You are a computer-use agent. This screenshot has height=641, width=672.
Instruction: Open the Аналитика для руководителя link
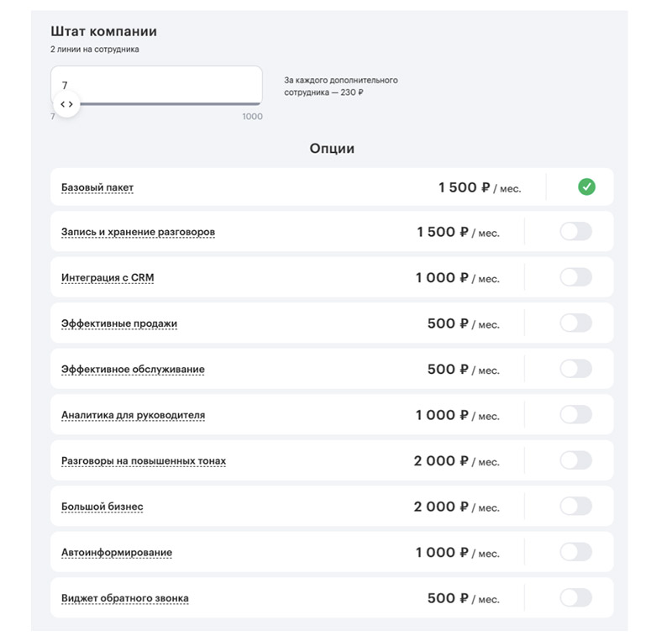pyautogui.click(x=133, y=415)
